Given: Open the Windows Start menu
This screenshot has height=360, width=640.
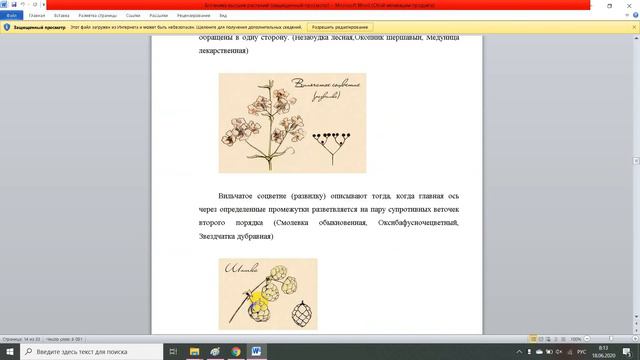Looking at the screenshot, I should (x=10, y=351).
